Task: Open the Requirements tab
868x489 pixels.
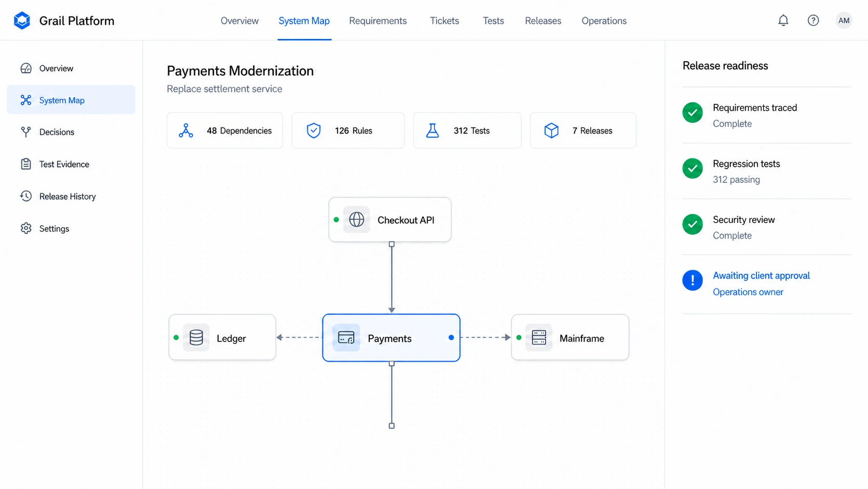Action: point(378,21)
